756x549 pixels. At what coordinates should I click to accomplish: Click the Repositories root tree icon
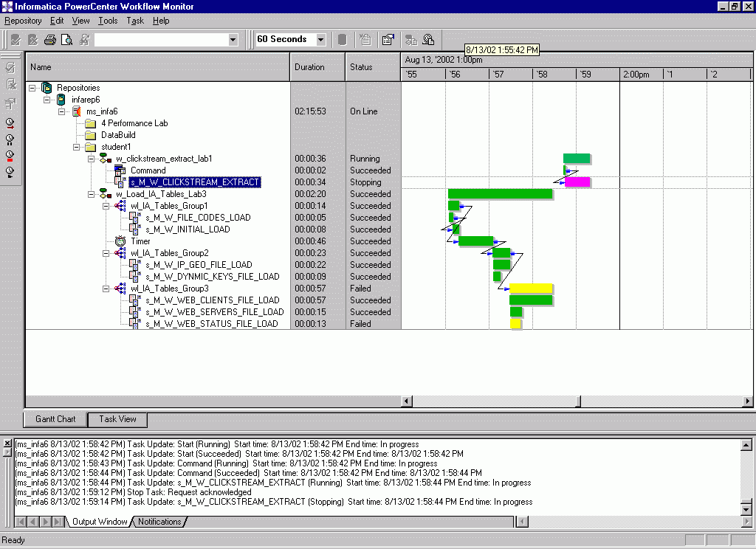(47, 88)
